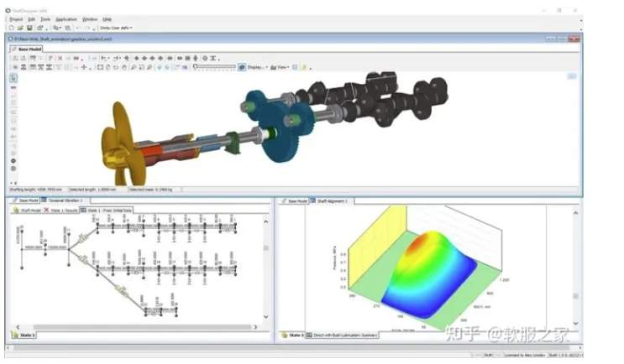Open the Display dropdown
This screenshot has height=364, width=624.
click(x=258, y=67)
